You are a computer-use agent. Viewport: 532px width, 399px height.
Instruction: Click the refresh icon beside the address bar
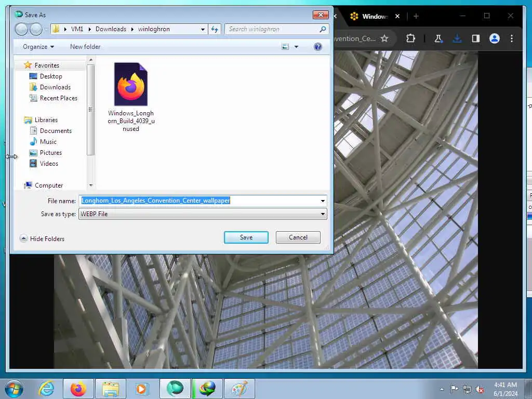[215, 29]
